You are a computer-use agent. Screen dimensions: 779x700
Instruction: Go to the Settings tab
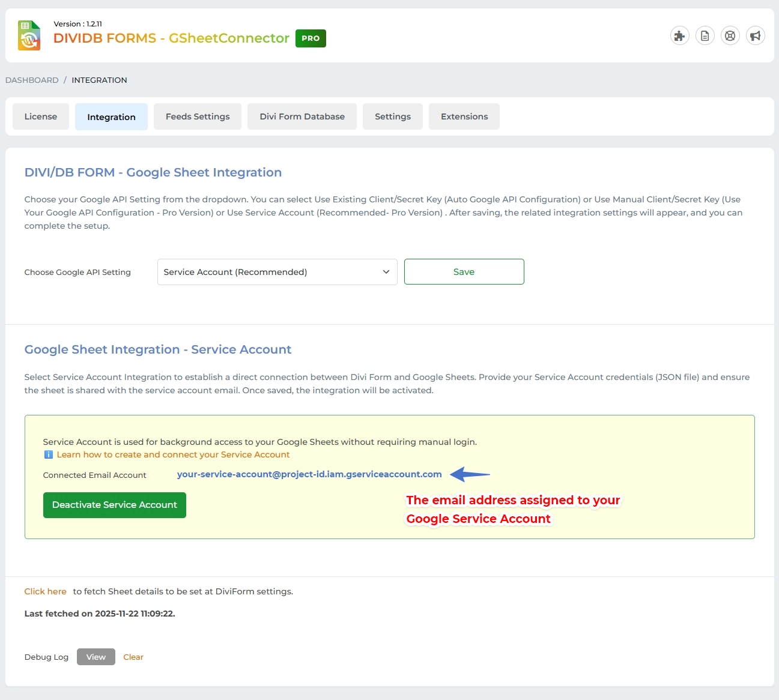point(393,116)
